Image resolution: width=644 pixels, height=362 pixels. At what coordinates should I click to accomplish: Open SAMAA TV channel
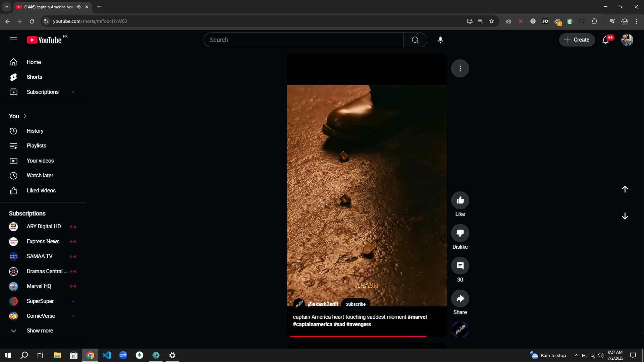pyautogui.click(x=43, y=256)
